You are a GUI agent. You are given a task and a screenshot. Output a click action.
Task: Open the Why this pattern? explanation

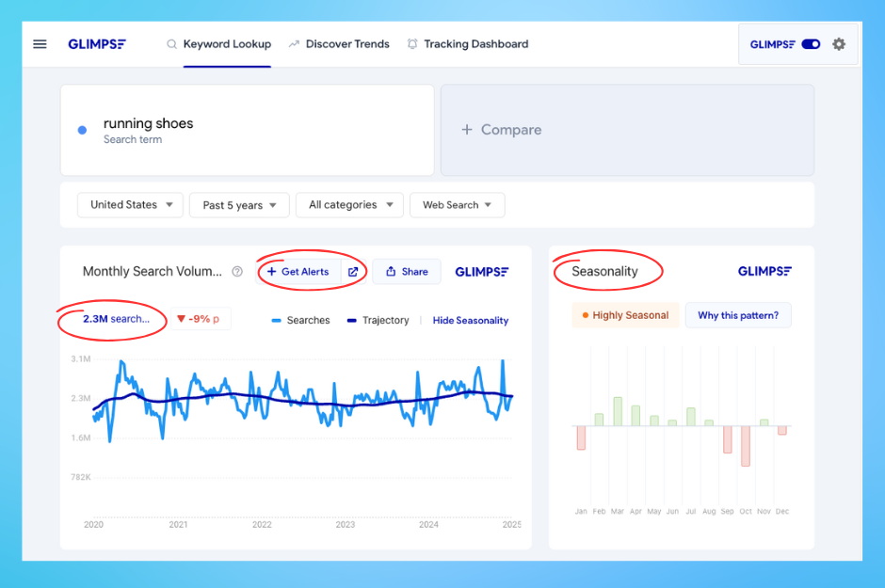tap(738, 315)
